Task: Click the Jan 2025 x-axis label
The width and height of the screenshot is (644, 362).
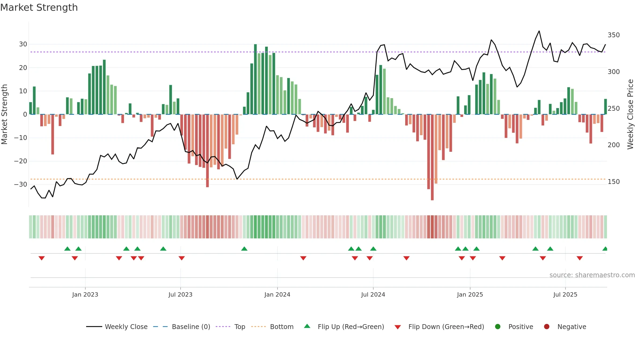Action: (x=470, y=295)
